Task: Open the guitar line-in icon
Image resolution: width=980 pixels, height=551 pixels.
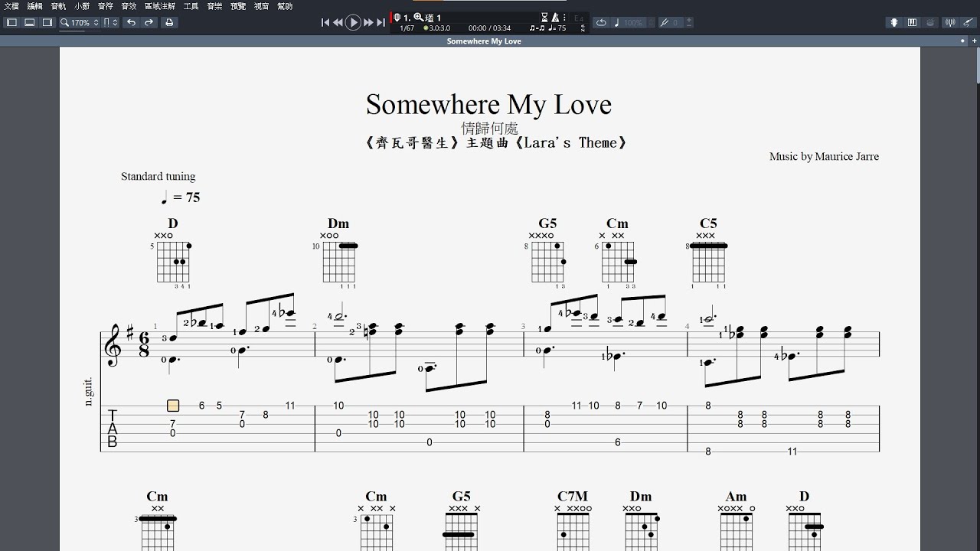Action: [x=968, y=22]
